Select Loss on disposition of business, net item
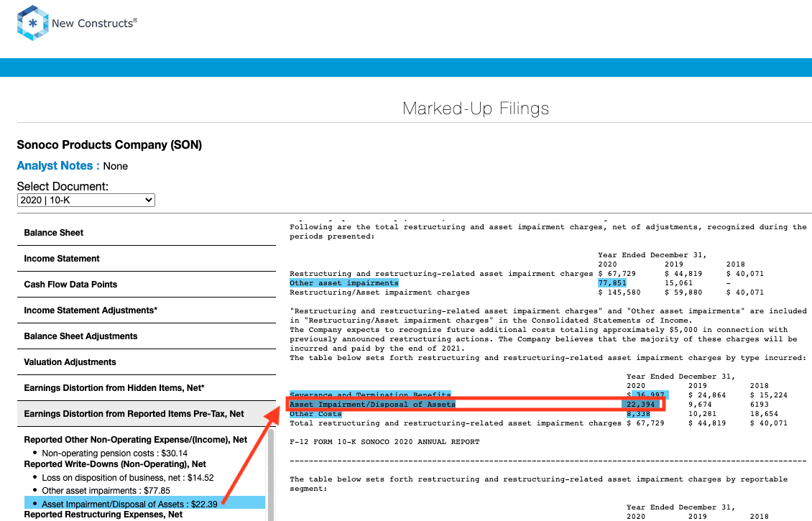The width and height of the screenshot is (812, 521). click(128, 477)
